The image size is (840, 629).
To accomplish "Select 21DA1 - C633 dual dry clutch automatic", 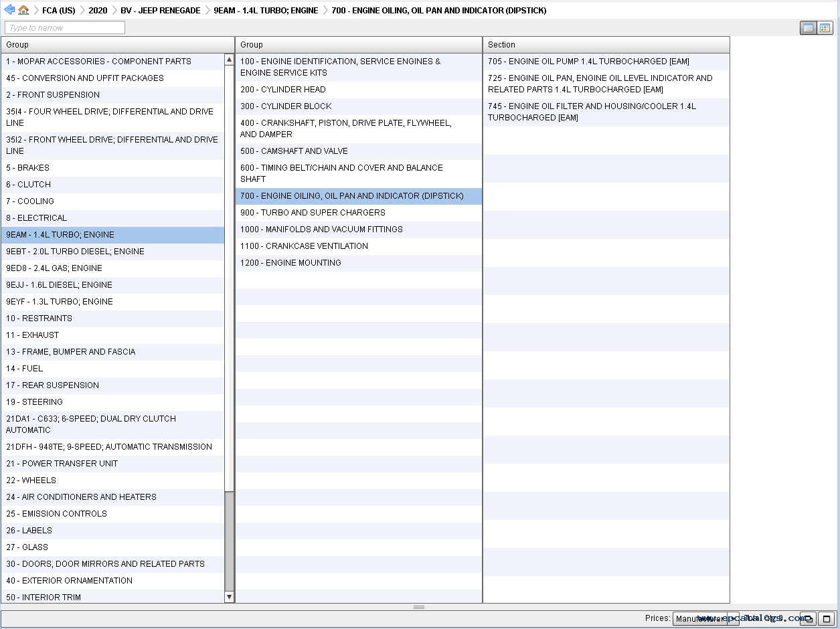I will [112, 424].
